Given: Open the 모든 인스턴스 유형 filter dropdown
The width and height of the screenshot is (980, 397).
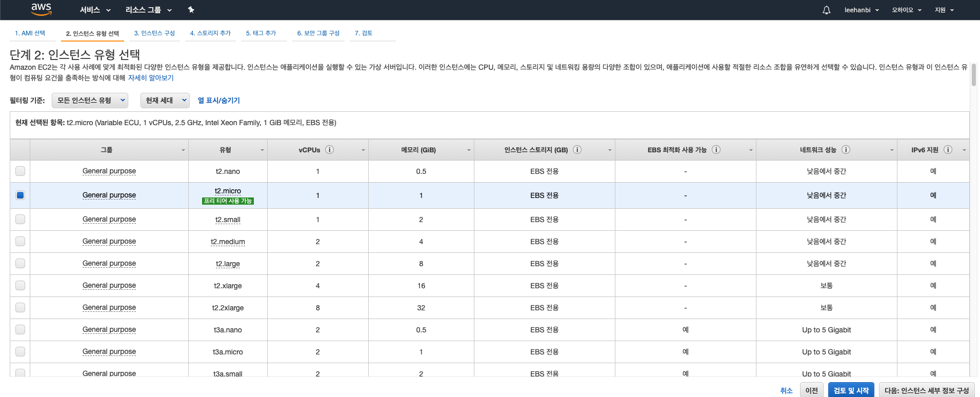Looking at the screenshot, I should coord(90,101).
